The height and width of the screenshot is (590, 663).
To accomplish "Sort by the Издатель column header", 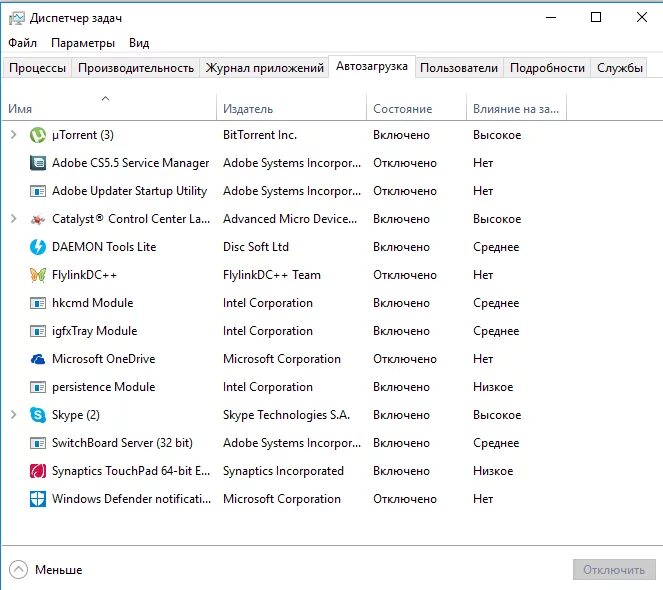I will click(x=291, y=109).
